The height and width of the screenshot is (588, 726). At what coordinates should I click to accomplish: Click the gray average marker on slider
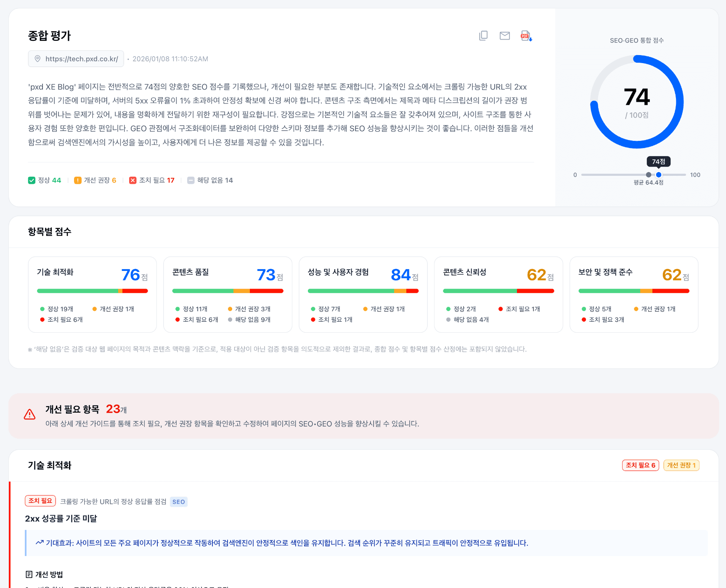[x=649, y=175]
